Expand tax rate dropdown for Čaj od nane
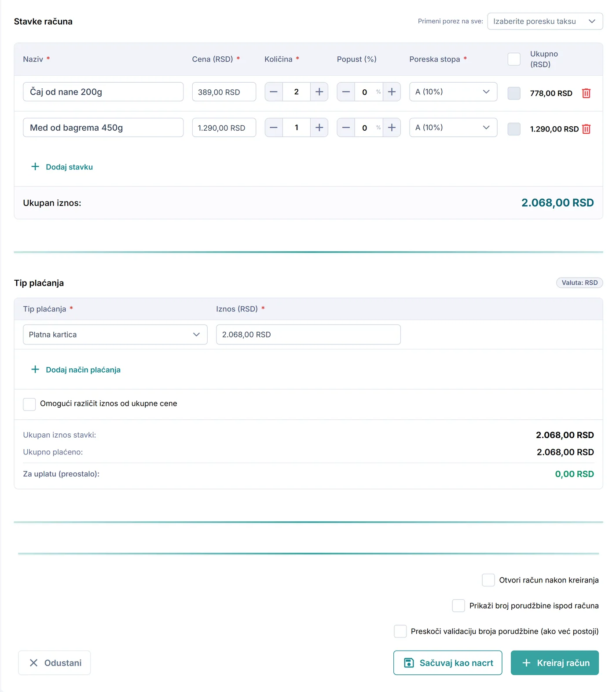This screenshot has width=616, height=692. coord(453,92)
